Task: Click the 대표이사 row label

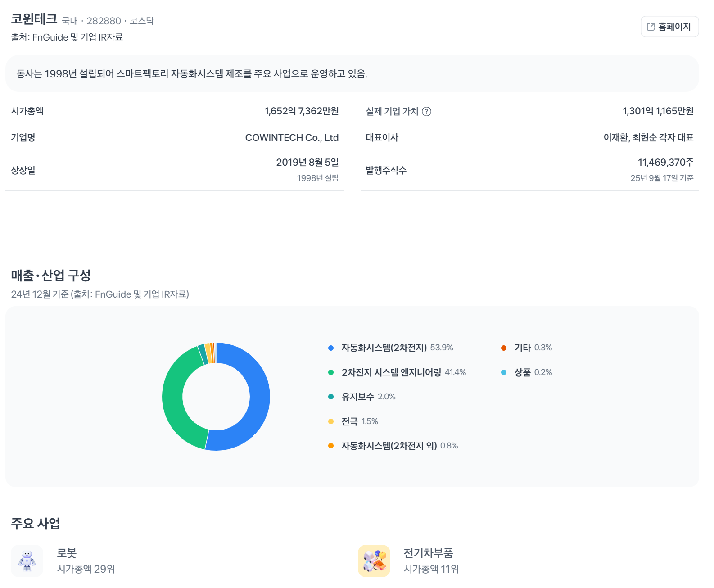Action: (382, 138)
